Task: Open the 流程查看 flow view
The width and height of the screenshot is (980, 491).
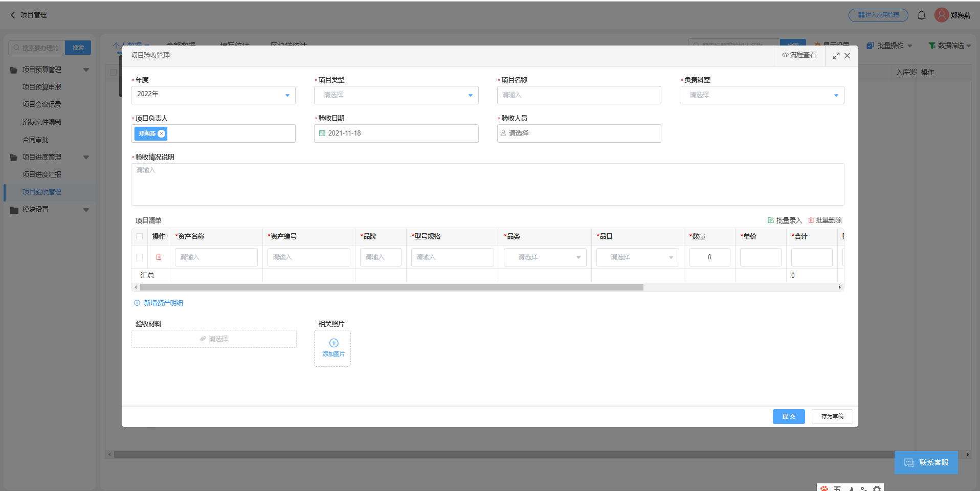Action: click(x=799, y=55)
